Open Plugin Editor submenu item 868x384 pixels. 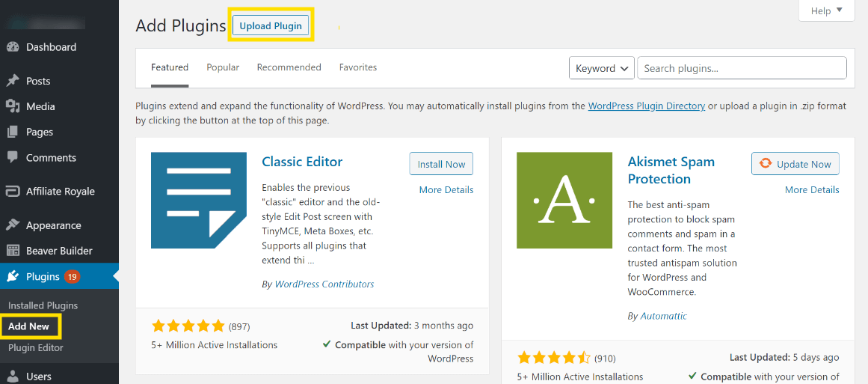pos(36,347)
